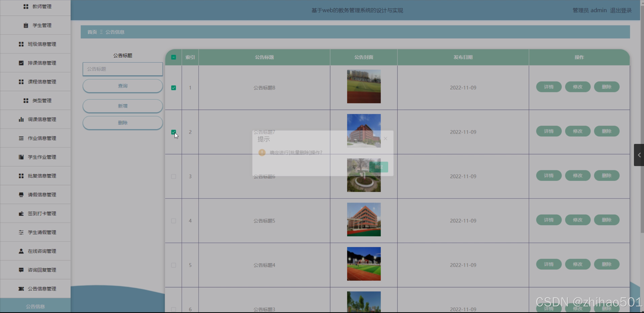Image resolution: width=644 pixels, height=313 pixels.
Task: Open the 首页 breadcrumb link
Action: click(92, 32)
